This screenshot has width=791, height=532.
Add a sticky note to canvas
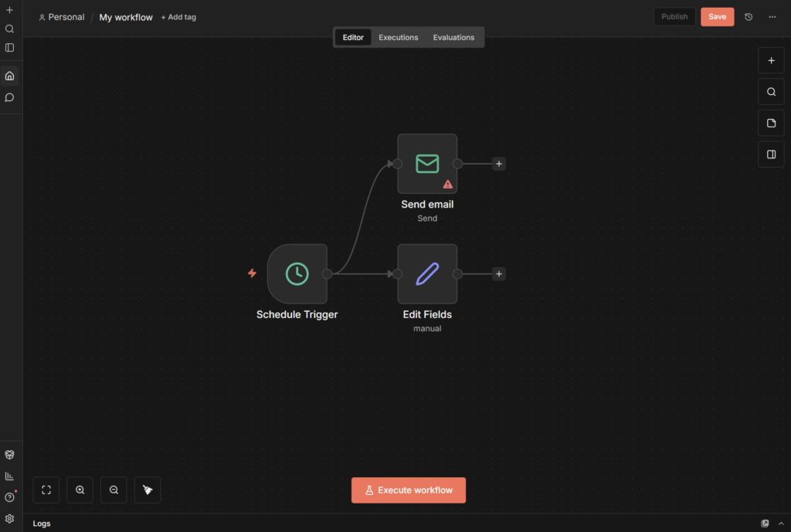[x=771, y=124]
